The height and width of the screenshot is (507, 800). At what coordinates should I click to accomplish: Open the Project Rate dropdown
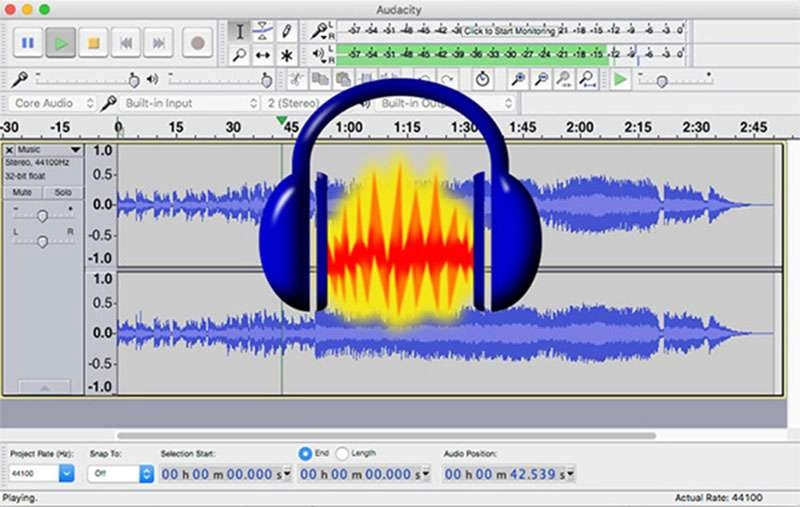coord(67,473)
